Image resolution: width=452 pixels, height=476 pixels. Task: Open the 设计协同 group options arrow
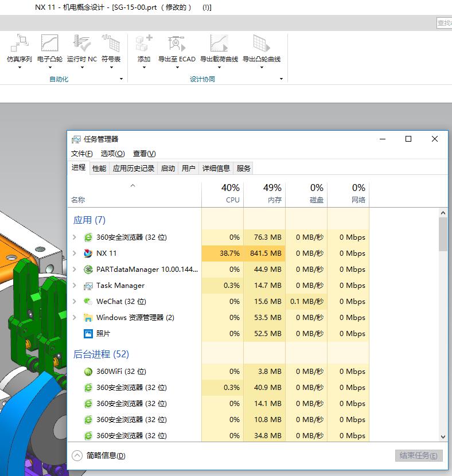point(282,79)
